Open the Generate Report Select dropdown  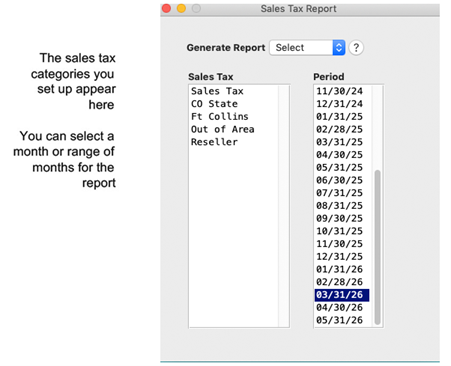[x=307, y=48]
